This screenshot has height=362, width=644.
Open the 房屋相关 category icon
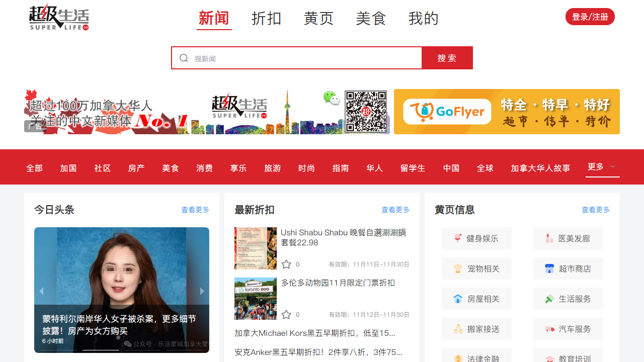click(x=457, y=299)
